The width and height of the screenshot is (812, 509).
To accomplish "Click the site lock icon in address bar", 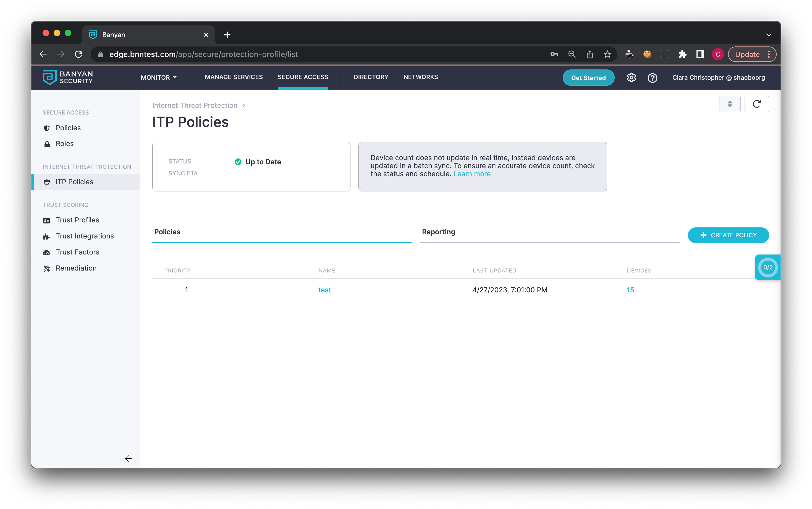I will point(100,54).
